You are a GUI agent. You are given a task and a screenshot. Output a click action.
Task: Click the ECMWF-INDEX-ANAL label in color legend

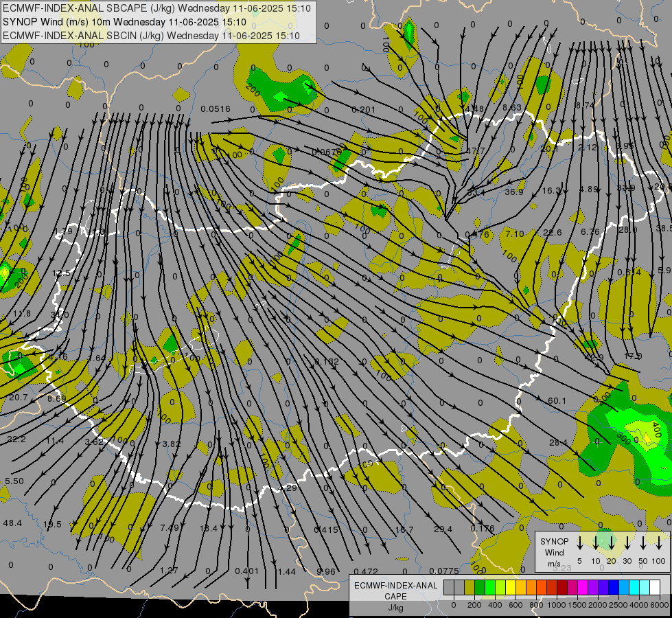click(x=395, y=586)
